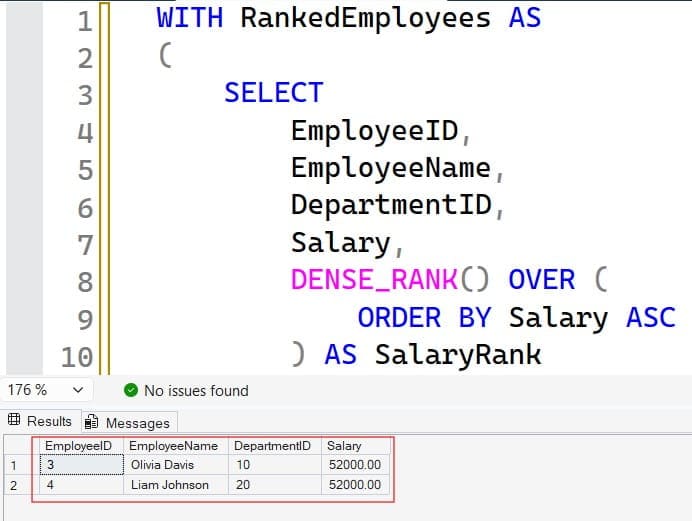Screen dimensions: 692x521
Task: Click RankedEmployees in the editor
Action: [365, 19]
